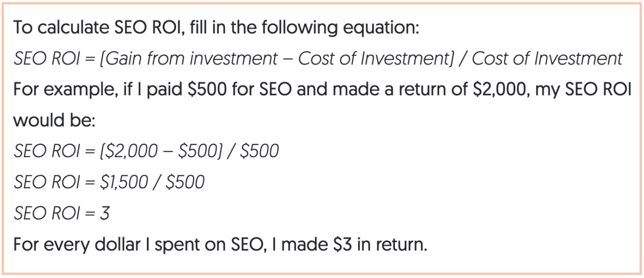Click "Cost of Investment" after the slash
This screenshot has width=644, height=278.
pos(547,59)
